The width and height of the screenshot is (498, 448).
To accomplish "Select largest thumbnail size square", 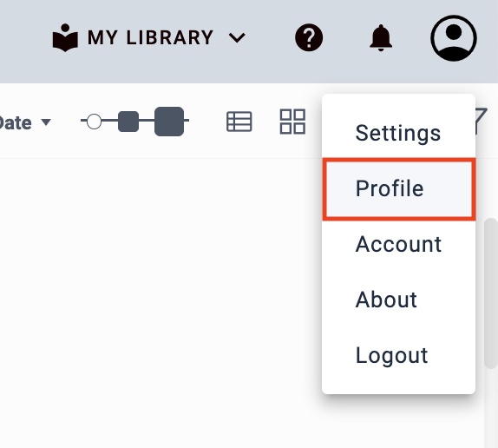I will [169, 122].
